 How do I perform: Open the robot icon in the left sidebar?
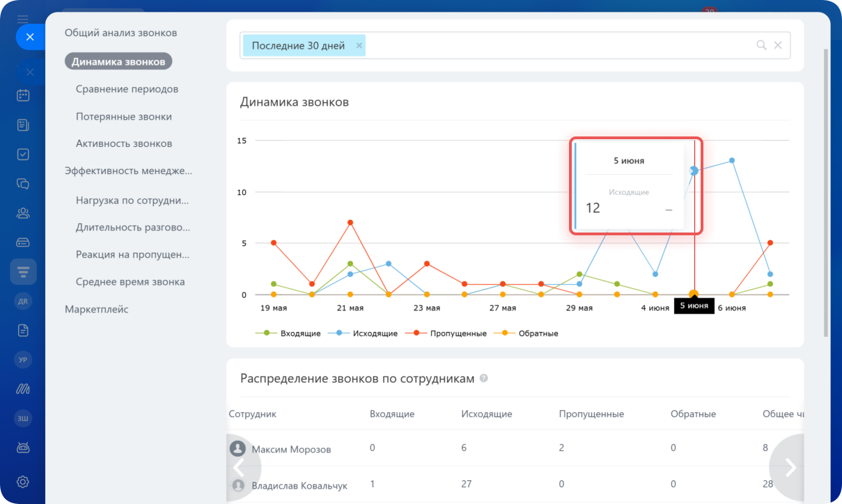[23, 448]
